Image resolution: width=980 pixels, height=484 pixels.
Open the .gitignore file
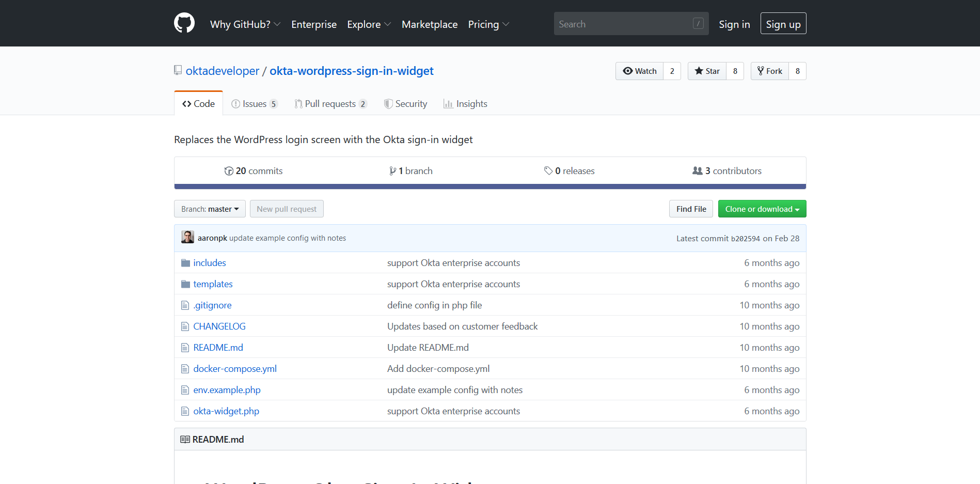click(212, 305)
